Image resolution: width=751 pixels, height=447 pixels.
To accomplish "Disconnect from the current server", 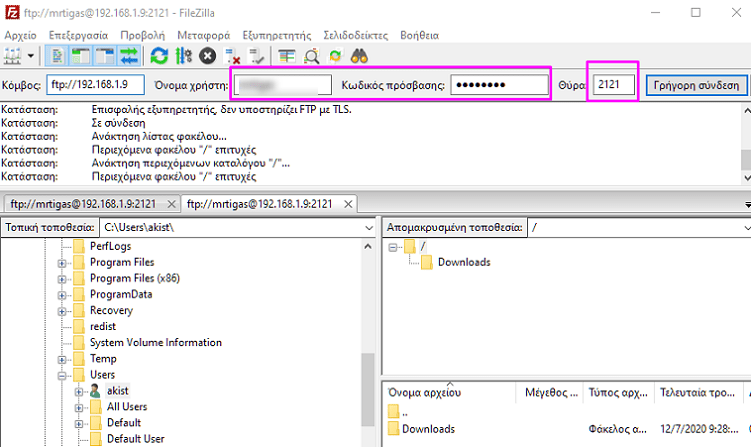I will pos(232,56).
